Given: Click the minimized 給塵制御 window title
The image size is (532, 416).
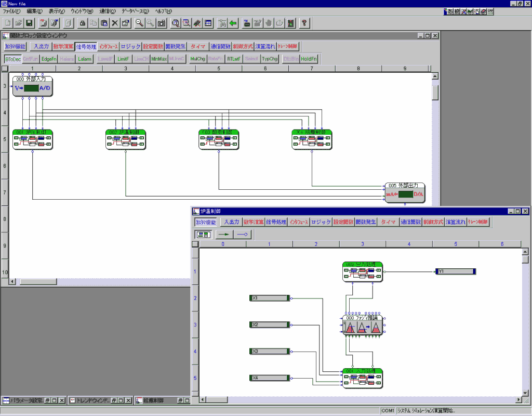Looking at the screenshot, I should 153,401.
